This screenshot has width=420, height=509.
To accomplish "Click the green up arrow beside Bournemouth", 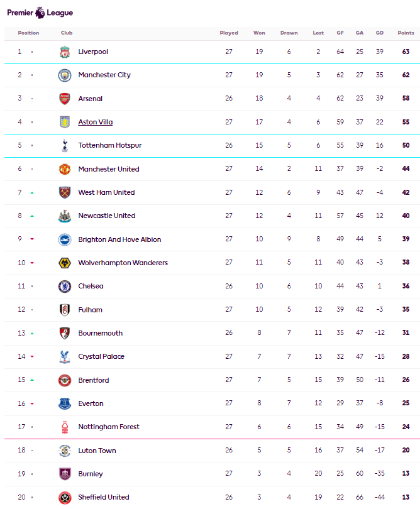I will [32, 333].
